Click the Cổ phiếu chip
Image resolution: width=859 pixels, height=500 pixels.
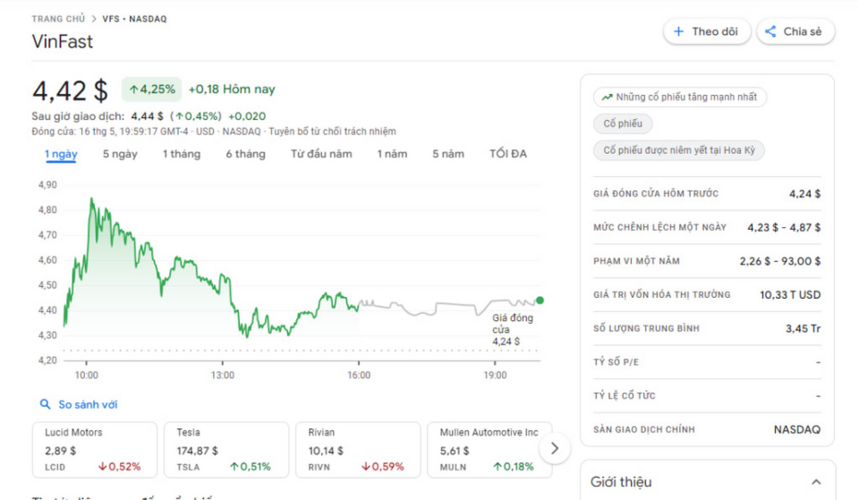[622, 124]
